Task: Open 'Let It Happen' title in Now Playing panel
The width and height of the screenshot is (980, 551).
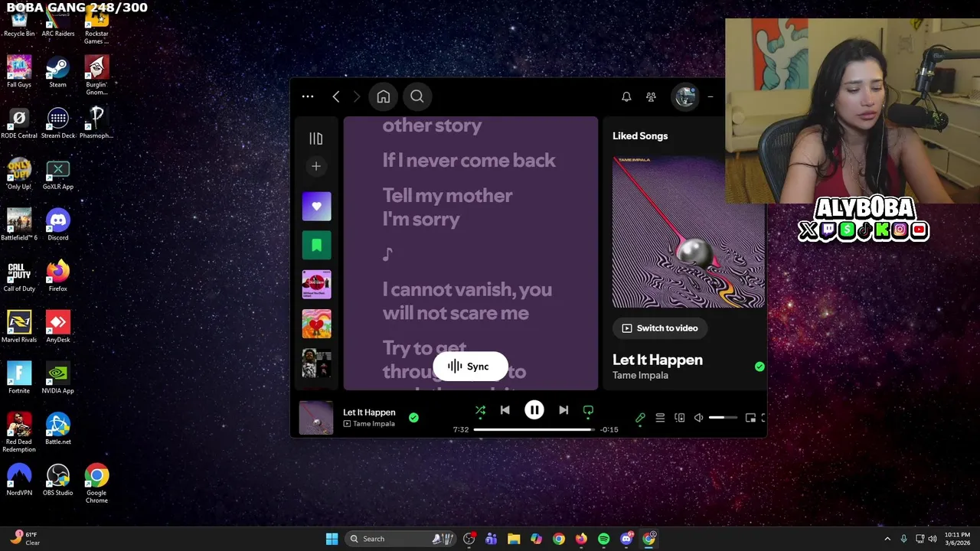Action: point(658,360)
